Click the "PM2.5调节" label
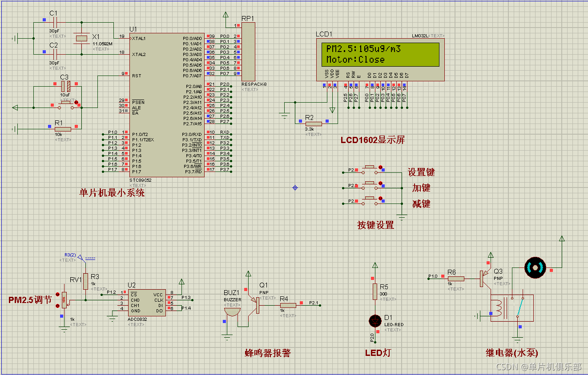Viewport: 588px width, 375px height. [30, 300]
